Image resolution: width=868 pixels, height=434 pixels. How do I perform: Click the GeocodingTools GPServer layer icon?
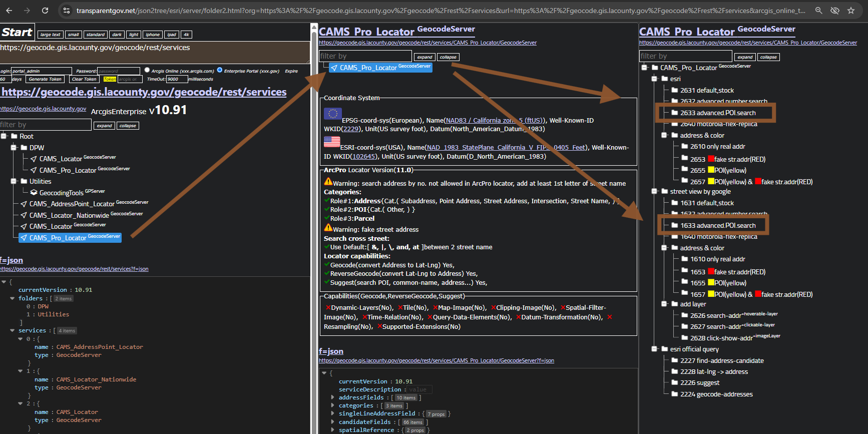tap(34, 193)
